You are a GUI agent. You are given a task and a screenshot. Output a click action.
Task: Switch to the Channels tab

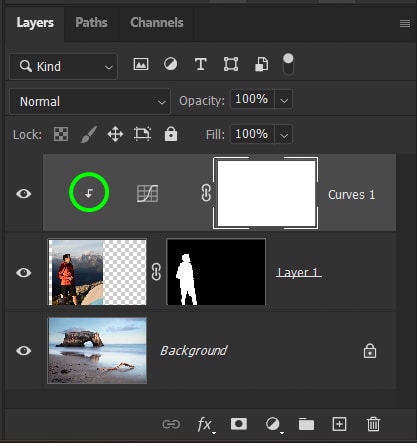point(157,23)
